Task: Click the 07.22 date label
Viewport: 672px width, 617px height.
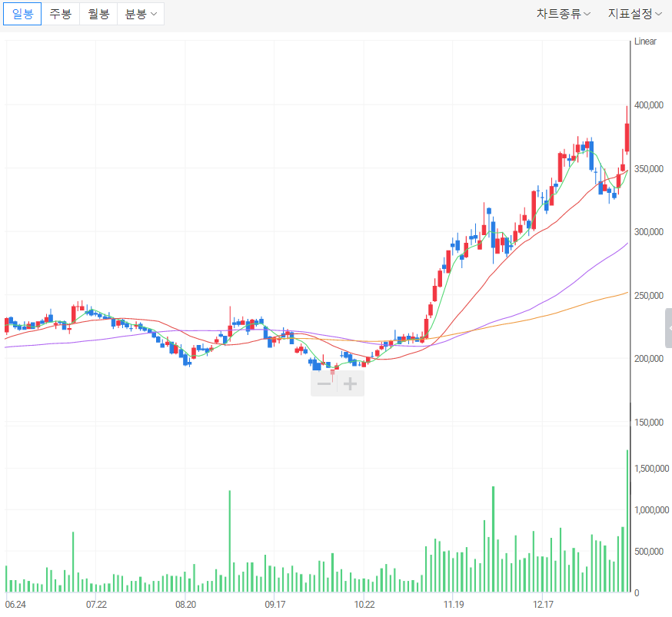Action: click(96, 605)
